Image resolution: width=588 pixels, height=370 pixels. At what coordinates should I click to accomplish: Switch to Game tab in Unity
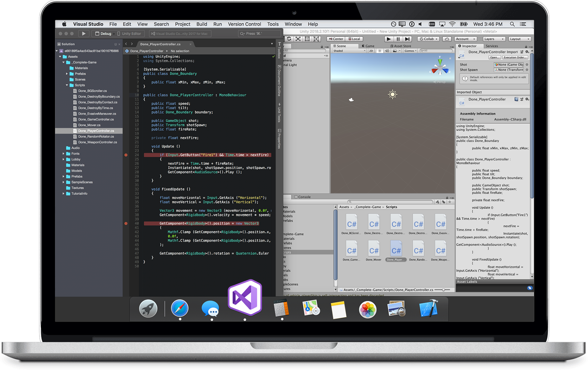368,46
